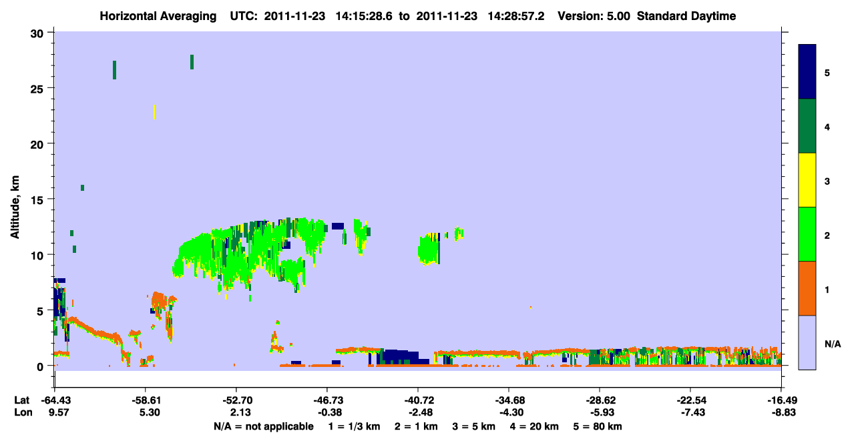Click the 'Standard Daytime' label

pyautogui.click(x=687, y=16)
